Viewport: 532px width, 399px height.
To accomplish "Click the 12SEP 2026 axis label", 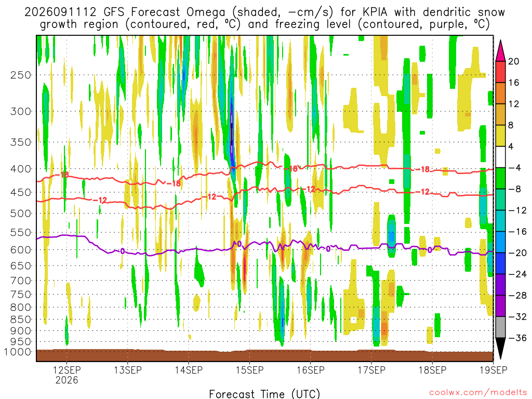I will [x=66, y=375].
